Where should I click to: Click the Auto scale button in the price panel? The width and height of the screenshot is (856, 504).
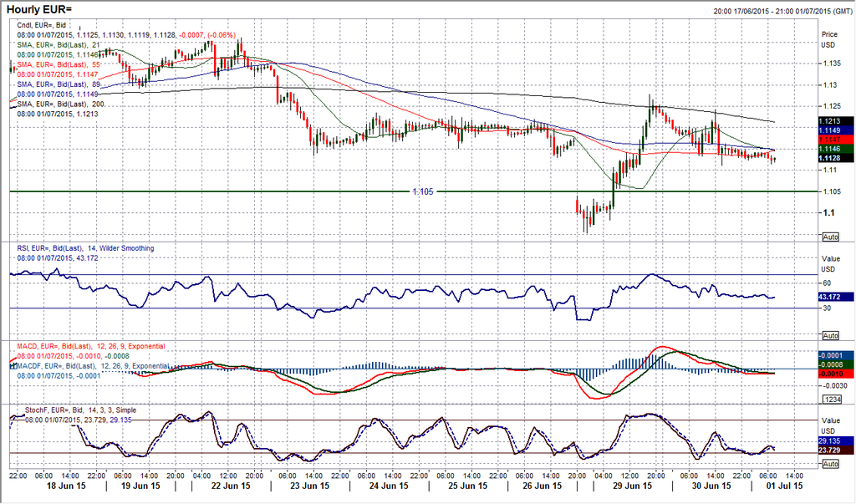(830, 237)
